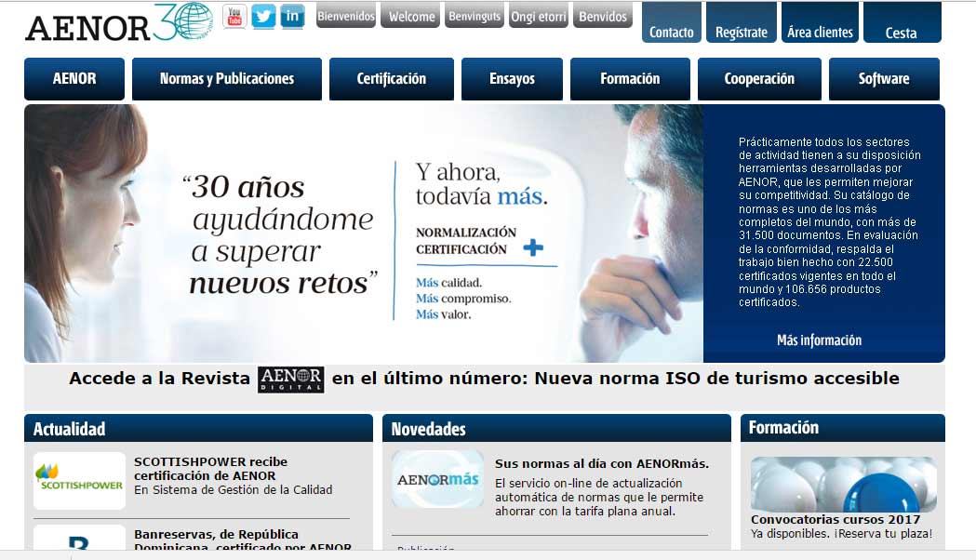
Task: Click 'En Sistema de Gestión de la Calidad'
Action: (233, 489)
